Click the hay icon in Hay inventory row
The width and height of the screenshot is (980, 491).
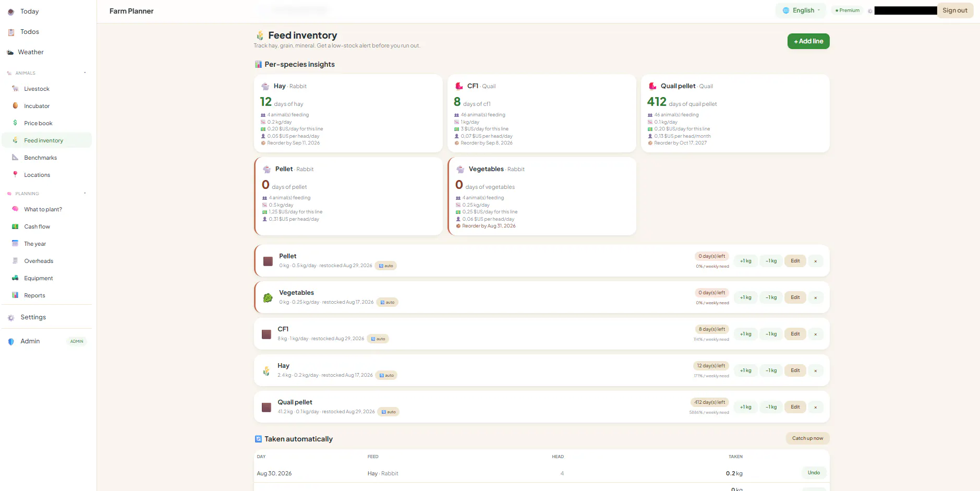click(x=267, y=370)
